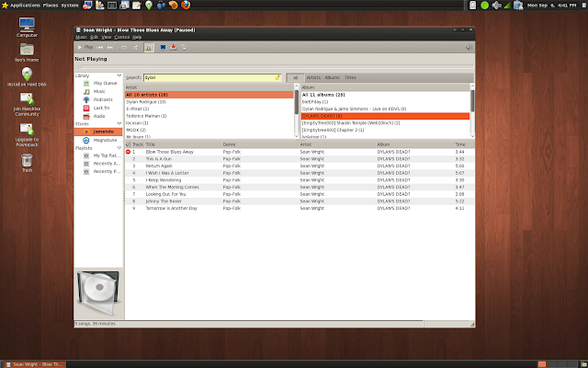
Task: Select the Jamendo store
Action: (98, 132)
